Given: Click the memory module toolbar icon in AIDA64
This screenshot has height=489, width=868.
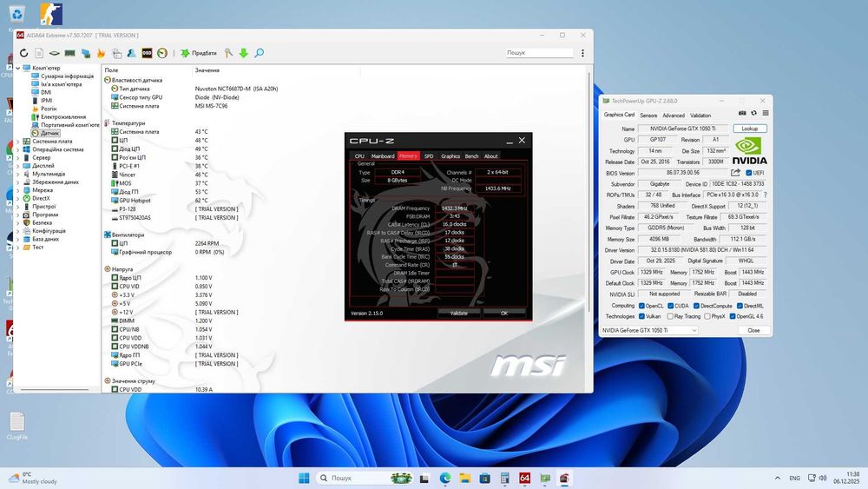Looking at the screenshot, I should pyautogui.click(x=69, y=53).
